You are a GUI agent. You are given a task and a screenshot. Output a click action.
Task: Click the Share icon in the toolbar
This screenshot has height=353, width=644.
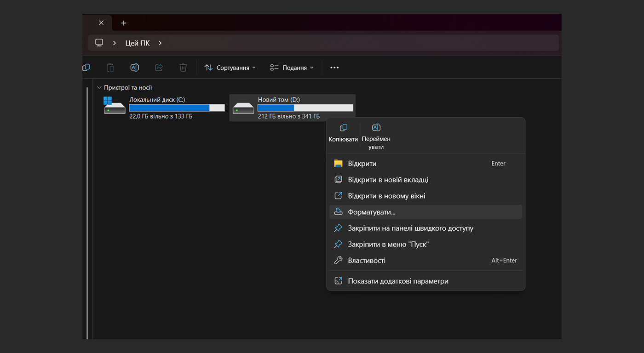coord(159,68)
